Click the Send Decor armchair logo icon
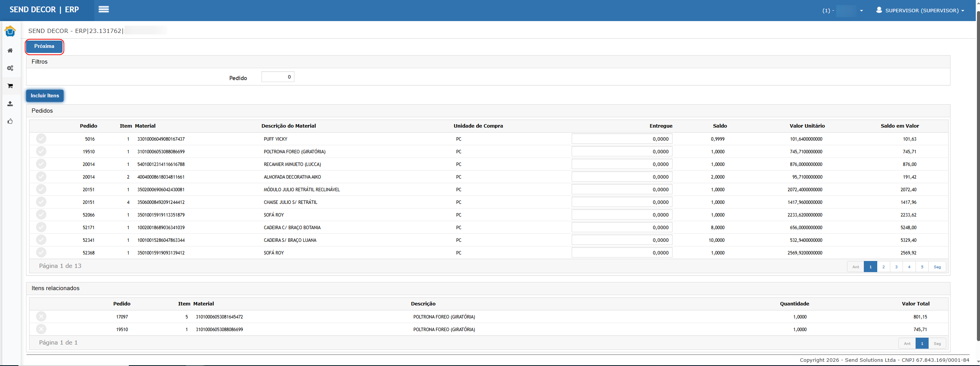 (10, 31)
